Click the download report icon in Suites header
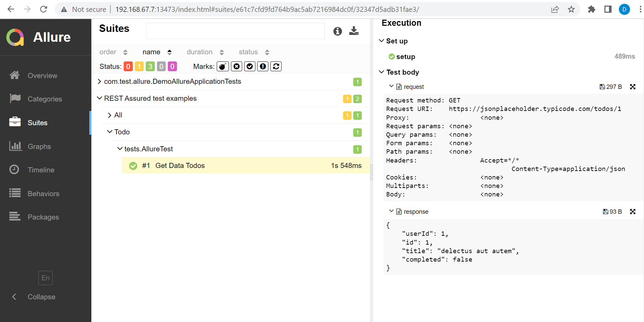644x322 pixels. [354, 31]
